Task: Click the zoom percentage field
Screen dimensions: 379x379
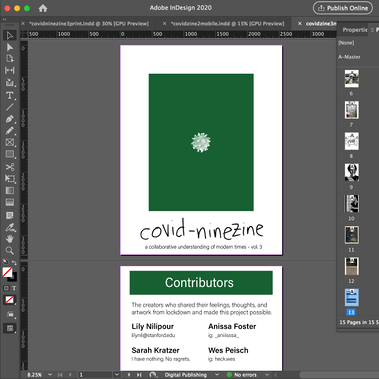Action: point(35,375)
